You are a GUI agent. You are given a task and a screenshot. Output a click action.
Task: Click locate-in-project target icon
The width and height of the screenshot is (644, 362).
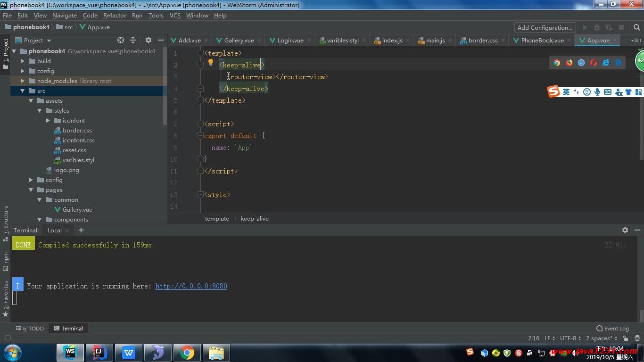point(121,40)
